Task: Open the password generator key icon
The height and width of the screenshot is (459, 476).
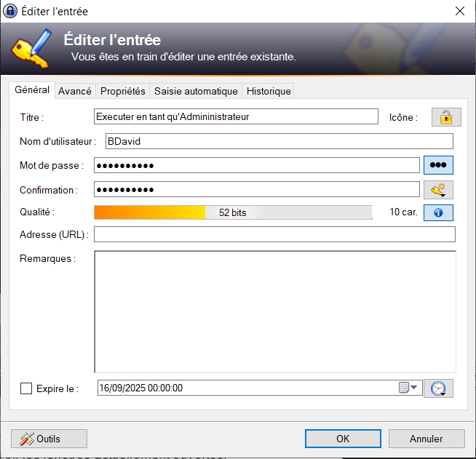Action: click(x=438, y=190)
